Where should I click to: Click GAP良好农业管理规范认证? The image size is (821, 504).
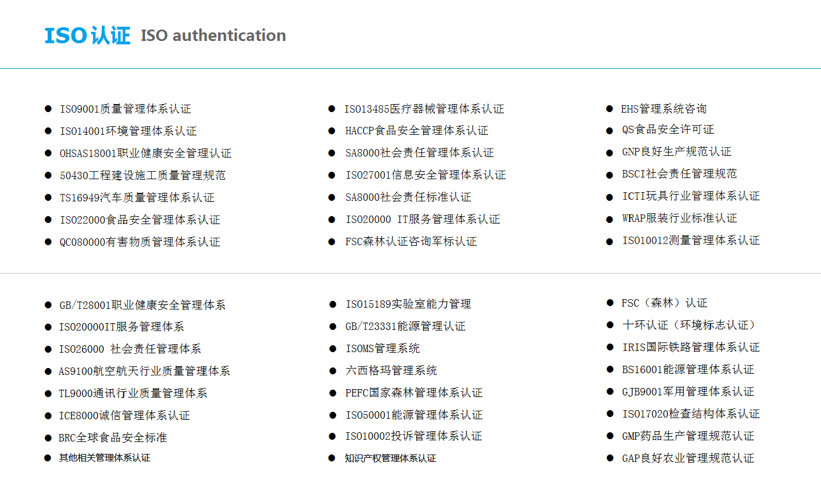(688, 458)
